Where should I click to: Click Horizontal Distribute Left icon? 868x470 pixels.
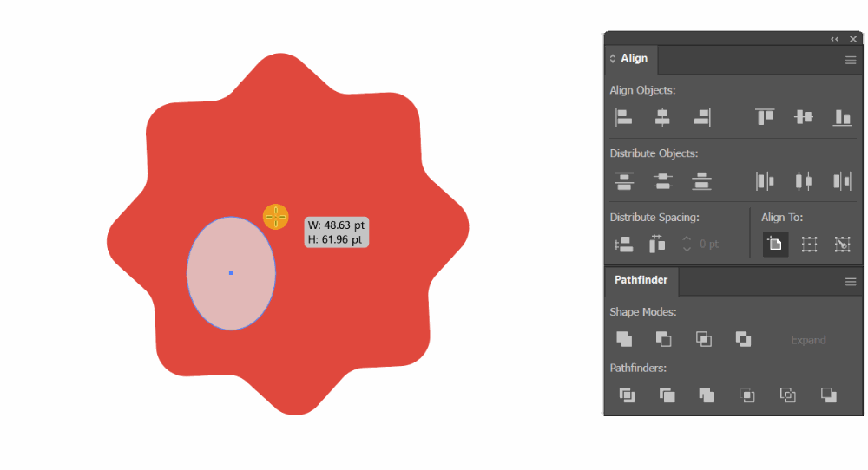click(765, 181)
